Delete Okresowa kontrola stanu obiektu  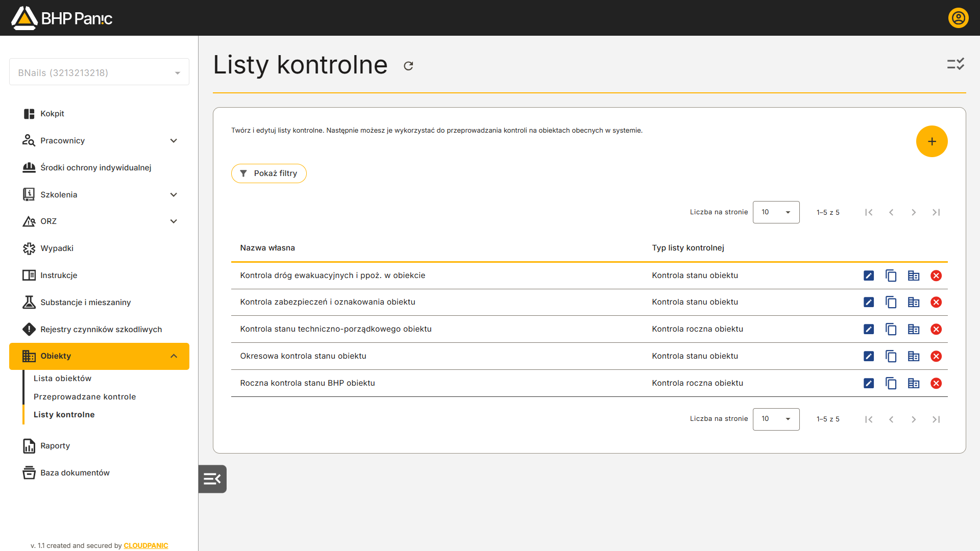coord(936,356)
